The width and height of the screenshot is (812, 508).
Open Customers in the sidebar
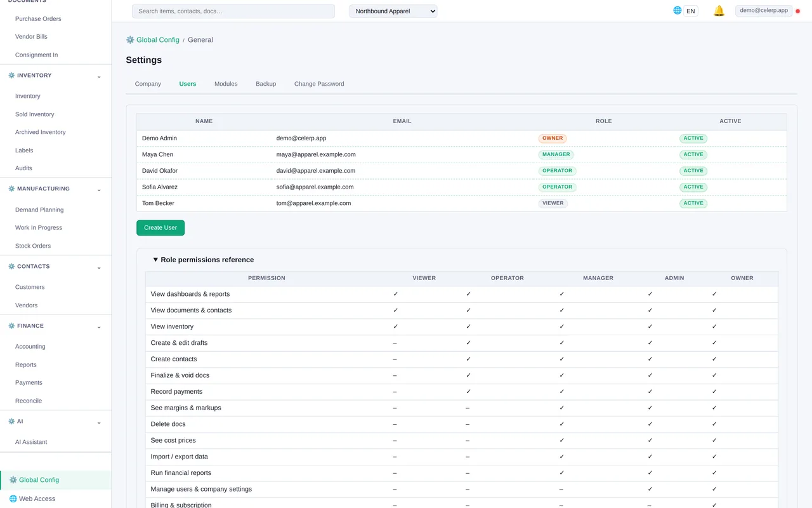30,288
